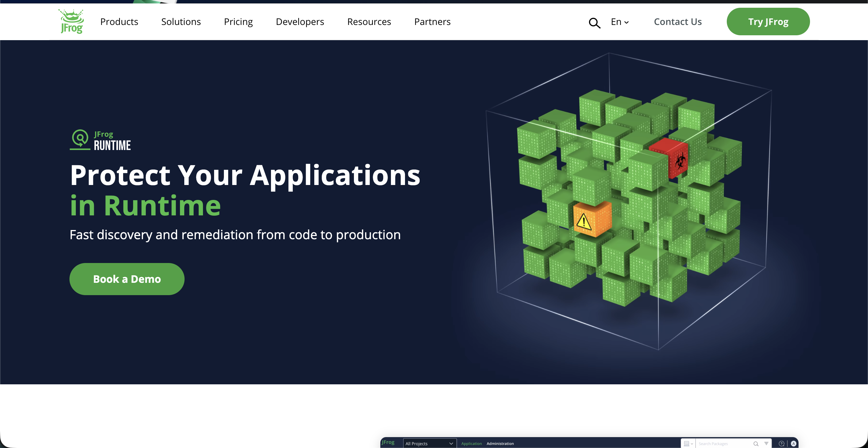Click the search icon inside Search Packages field
The height and width of the screenshot is (448, 868).
click(756, 443)
